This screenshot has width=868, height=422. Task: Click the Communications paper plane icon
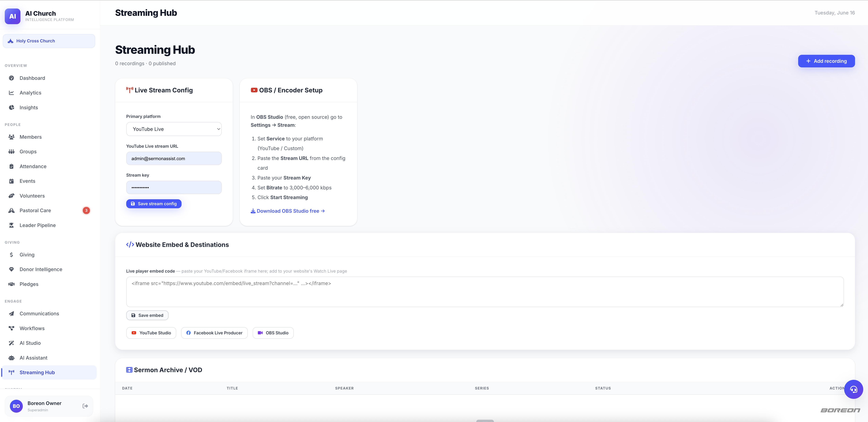point(11,314)
